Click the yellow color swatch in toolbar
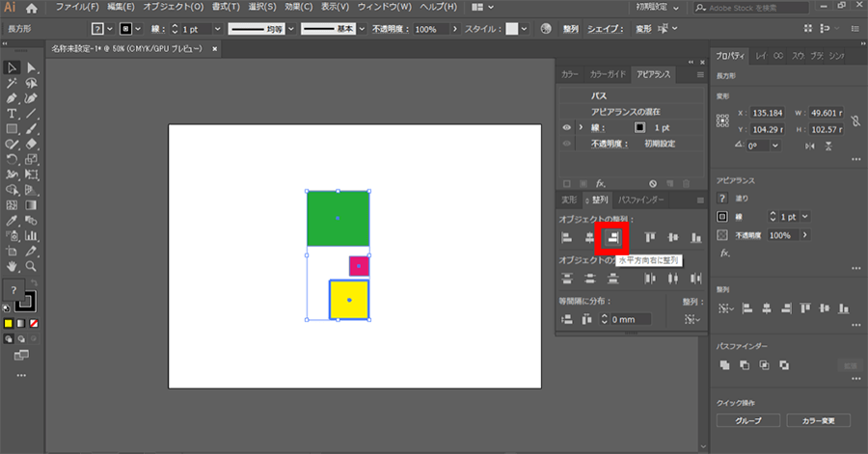Screen dimensions: 868x454 8,322
